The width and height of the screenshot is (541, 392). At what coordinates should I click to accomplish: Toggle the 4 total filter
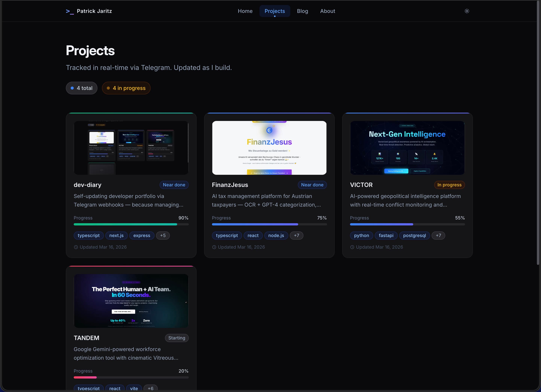pyautogui.click(x=81, y=88)
